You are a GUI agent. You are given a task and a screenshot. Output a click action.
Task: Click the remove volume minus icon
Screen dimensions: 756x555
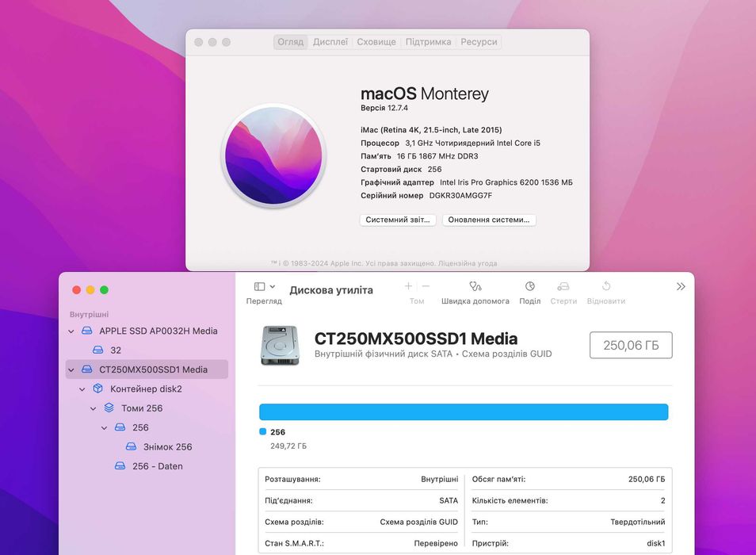pyautogui.click(x=426, y=286)
